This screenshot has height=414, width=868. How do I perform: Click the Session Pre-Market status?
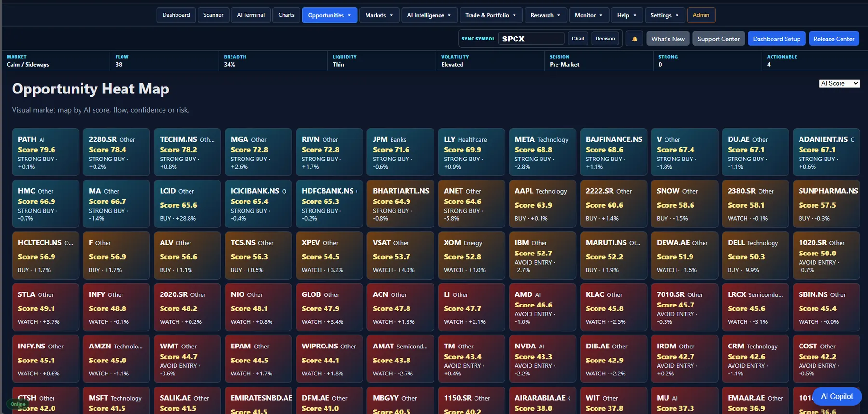(598, 61)
